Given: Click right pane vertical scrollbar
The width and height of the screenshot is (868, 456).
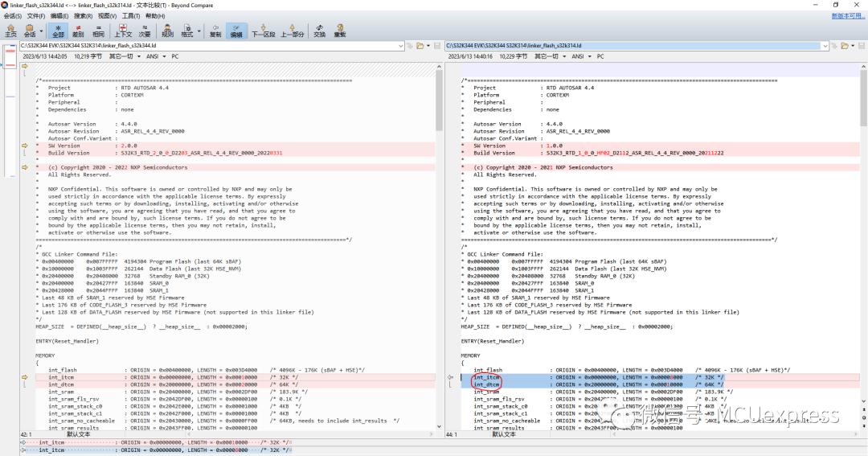Looking at the screenshot, I should coord(863,247).
